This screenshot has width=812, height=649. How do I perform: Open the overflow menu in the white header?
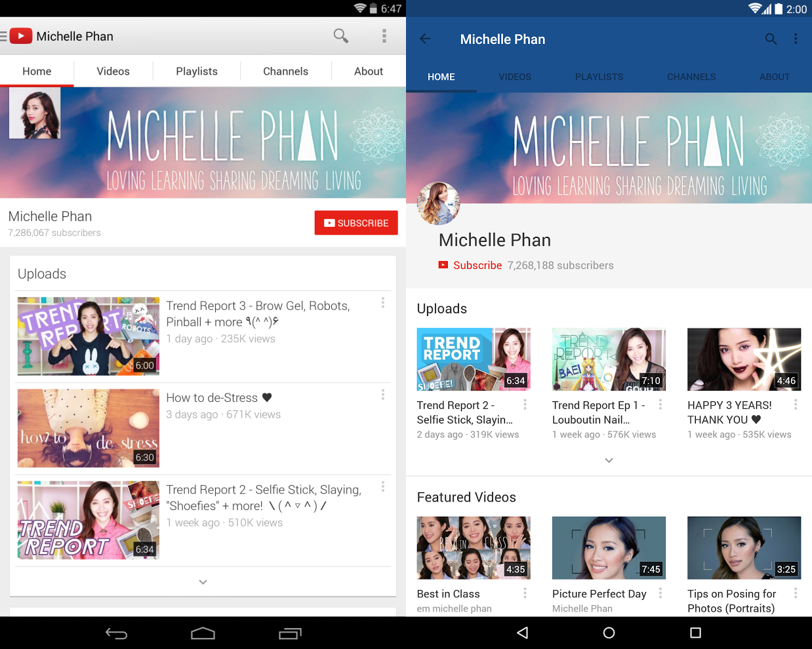click(384, 36)
